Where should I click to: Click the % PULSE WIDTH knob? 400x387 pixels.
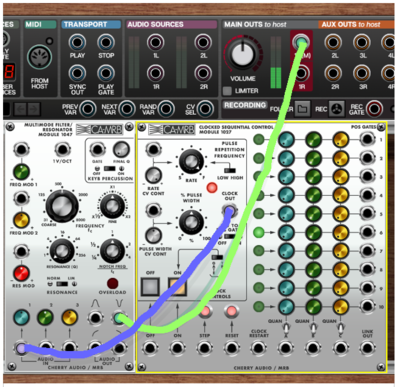(x=191, y=222)
